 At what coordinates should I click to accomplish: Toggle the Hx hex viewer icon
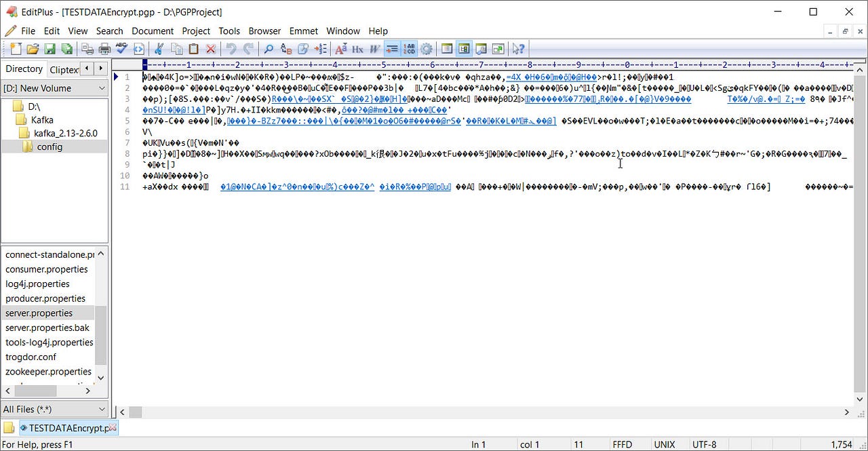tap(358, 49)
